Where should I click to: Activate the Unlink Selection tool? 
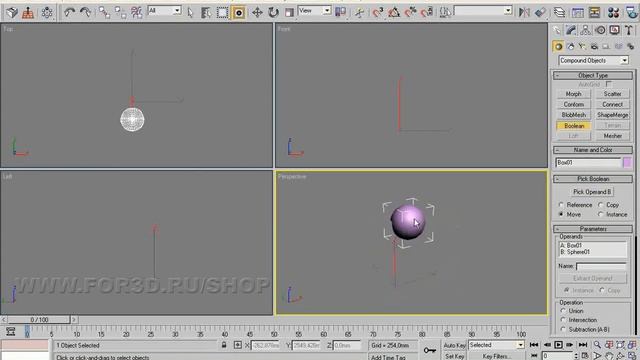click(x=120, y=12)
